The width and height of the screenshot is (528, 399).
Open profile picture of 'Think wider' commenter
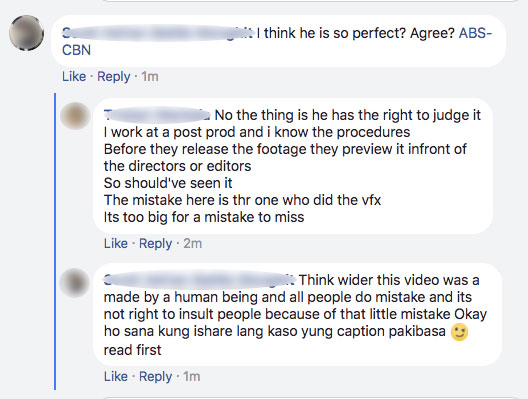point(75,283)
